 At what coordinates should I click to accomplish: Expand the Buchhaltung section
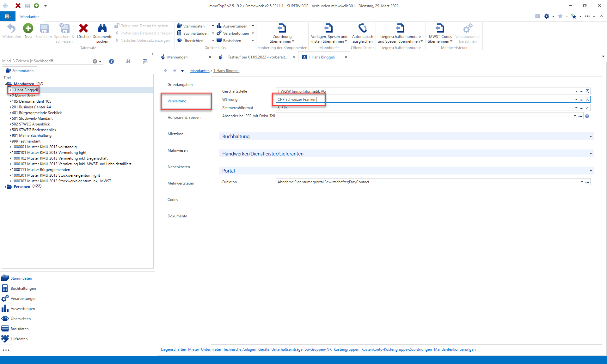(x=591, y=136)
